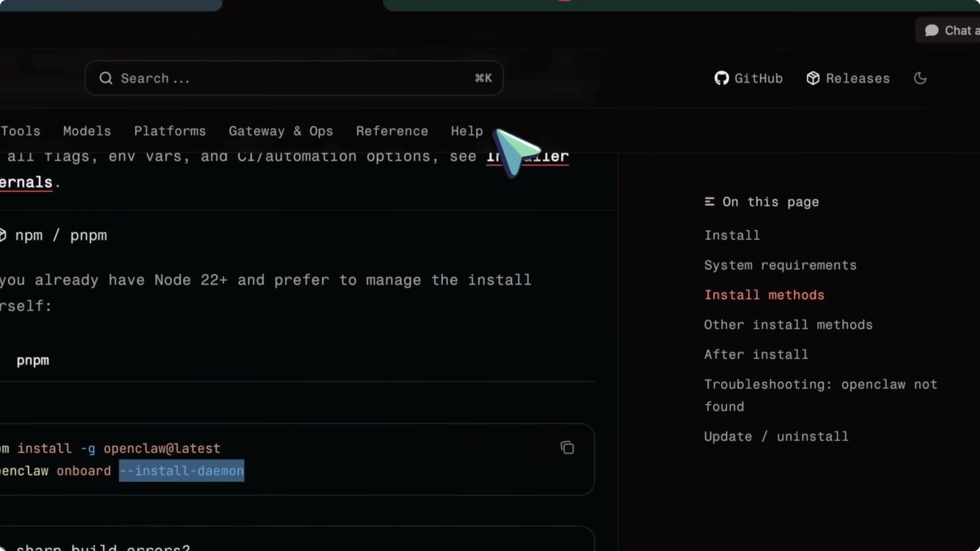Toggle dark mode with the moon icon
The image size is (980, 551).
[920, 78]
